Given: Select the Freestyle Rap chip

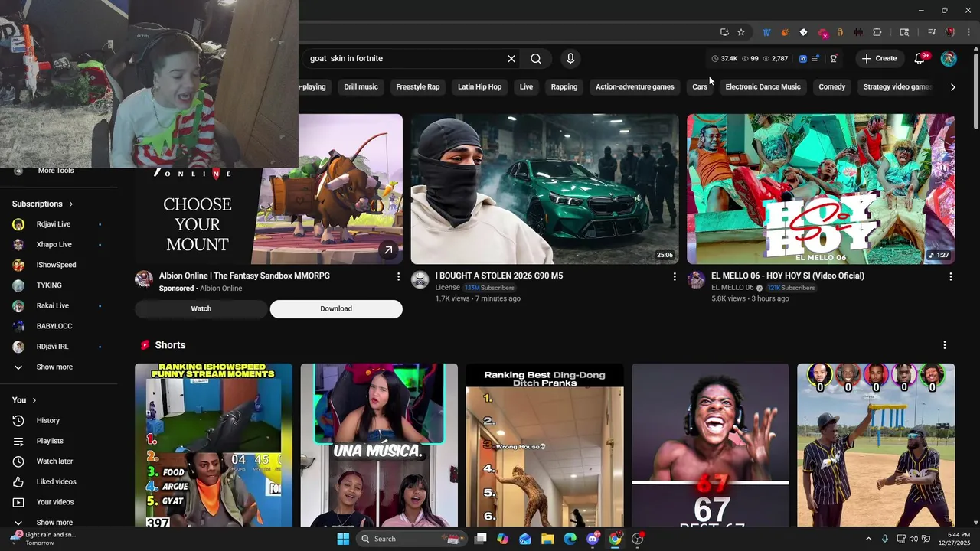Looking at the screenshot, I should 418,87.
